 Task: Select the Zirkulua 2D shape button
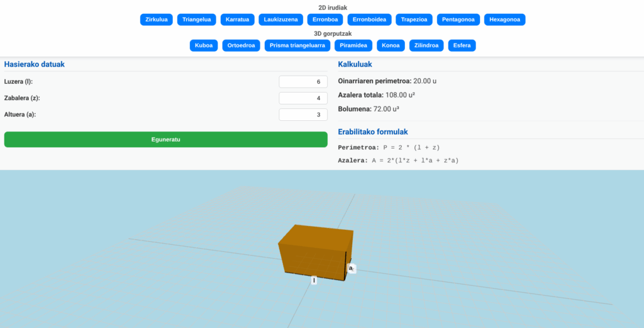(x=156, y=20)
